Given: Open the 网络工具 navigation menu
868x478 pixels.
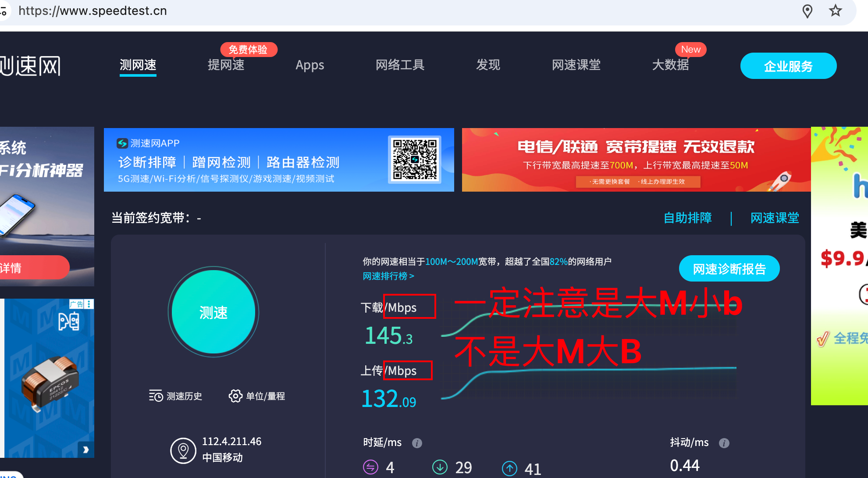Looking at the screenshot, I should click(400, 65).
